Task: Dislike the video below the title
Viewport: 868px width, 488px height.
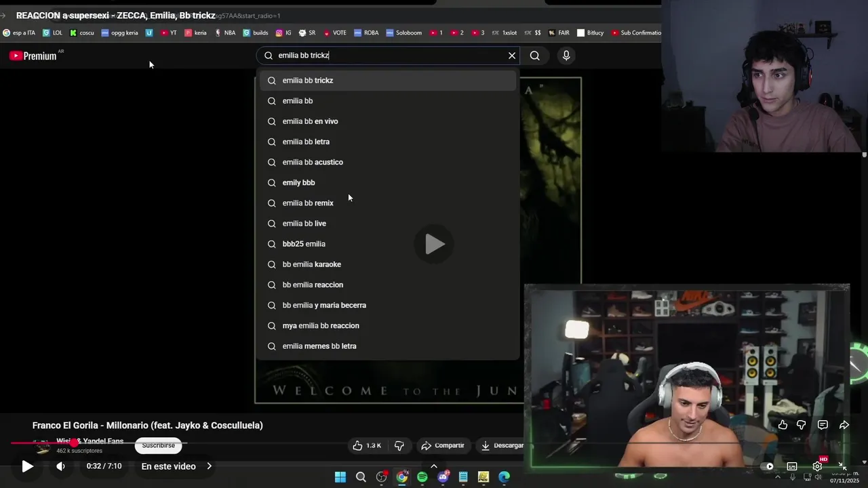Action: [399, 445]
